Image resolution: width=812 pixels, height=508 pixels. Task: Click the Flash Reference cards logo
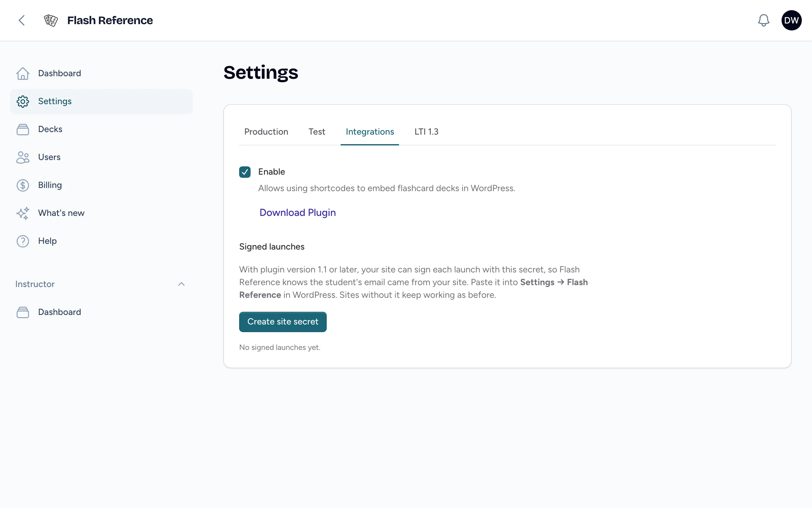51,21
